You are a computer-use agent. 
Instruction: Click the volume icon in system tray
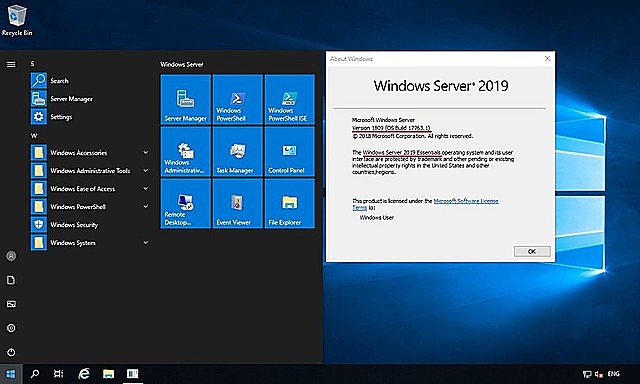599,374
